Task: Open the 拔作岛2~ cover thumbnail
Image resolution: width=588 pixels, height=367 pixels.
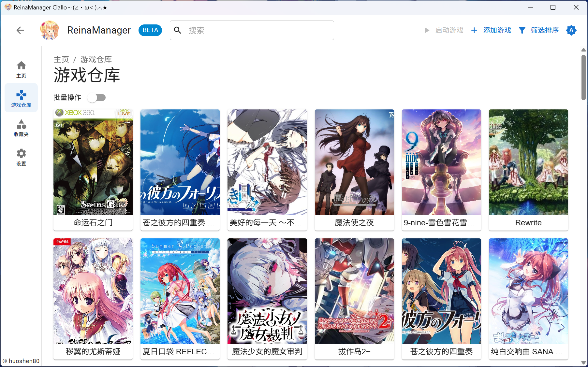Action: [354, 291]
